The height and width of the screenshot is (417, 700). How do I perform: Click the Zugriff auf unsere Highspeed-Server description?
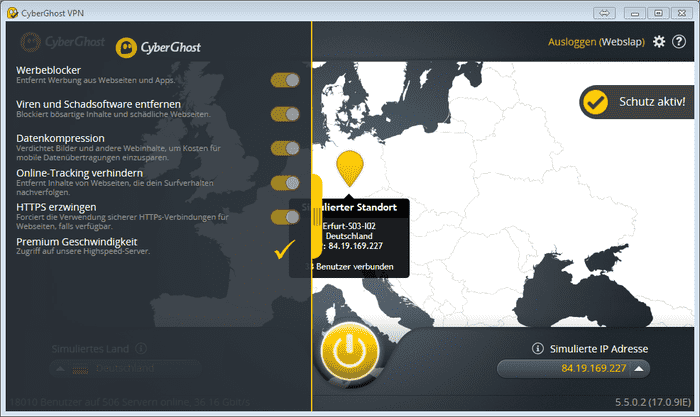(x=83, y=251)
